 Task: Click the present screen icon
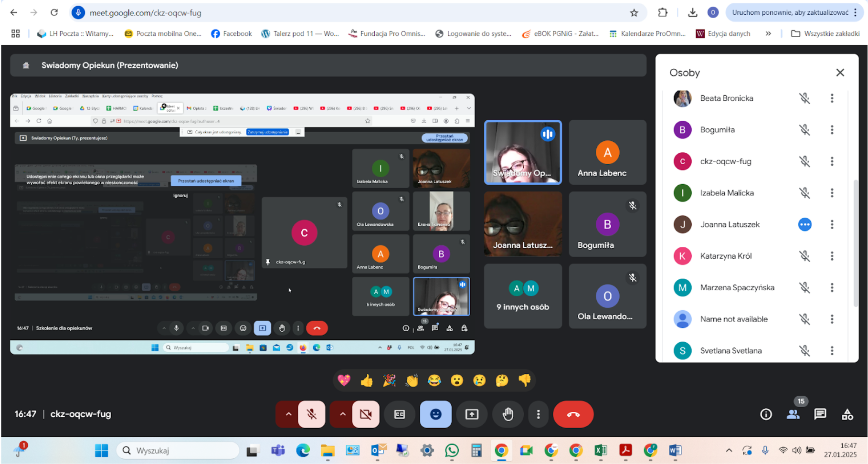tap(472, 414)
